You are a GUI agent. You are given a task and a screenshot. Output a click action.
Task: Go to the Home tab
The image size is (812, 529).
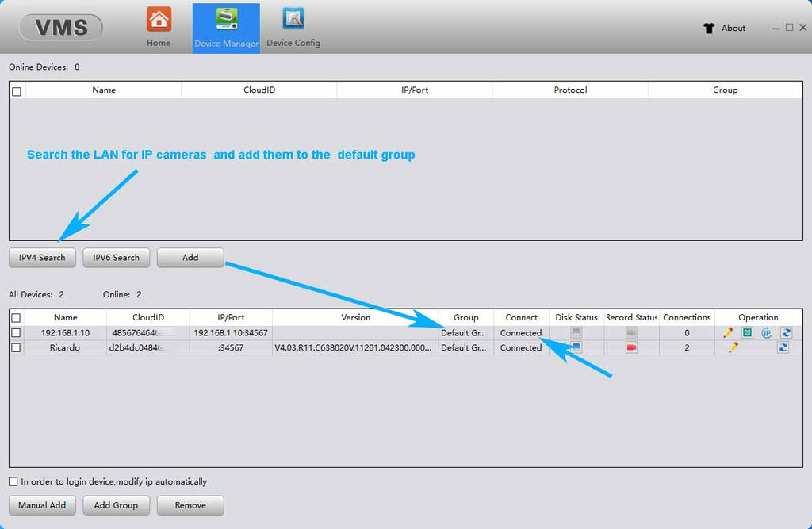coord(159,27)
